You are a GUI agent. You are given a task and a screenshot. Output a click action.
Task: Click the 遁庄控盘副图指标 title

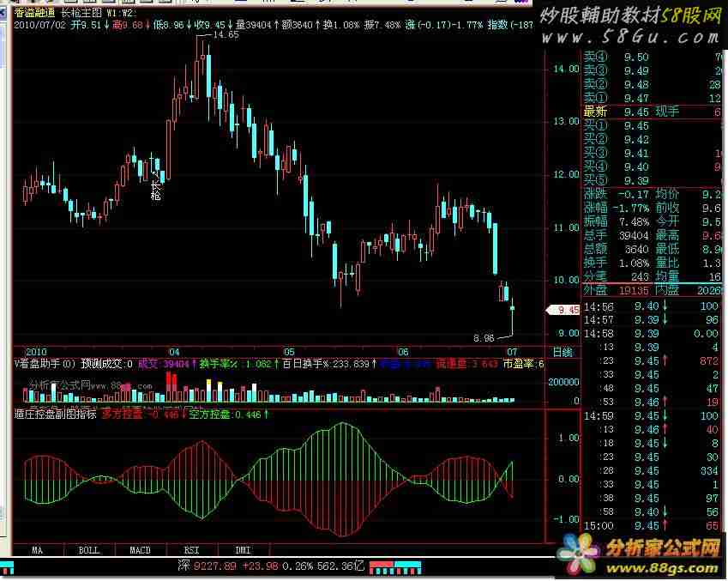(x=55, y=414)
